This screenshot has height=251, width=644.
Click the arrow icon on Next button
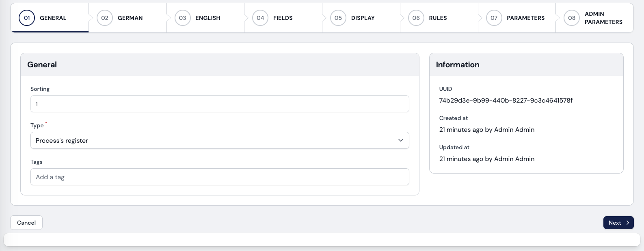[628, 223]
